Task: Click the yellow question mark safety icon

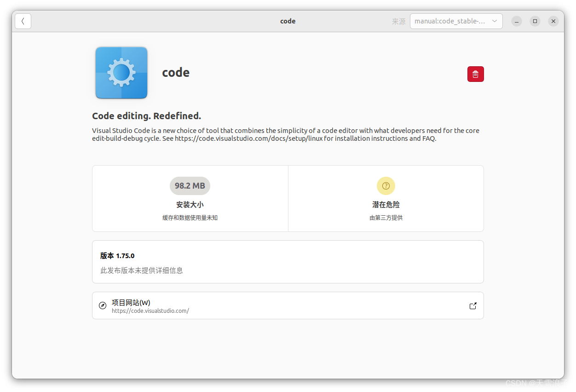Action: coord(386,186)
